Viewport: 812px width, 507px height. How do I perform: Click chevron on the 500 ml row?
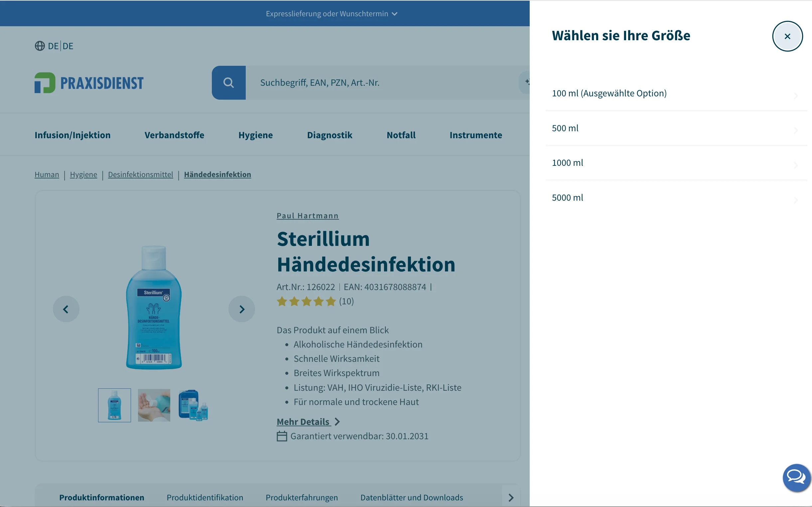point(796,131)
